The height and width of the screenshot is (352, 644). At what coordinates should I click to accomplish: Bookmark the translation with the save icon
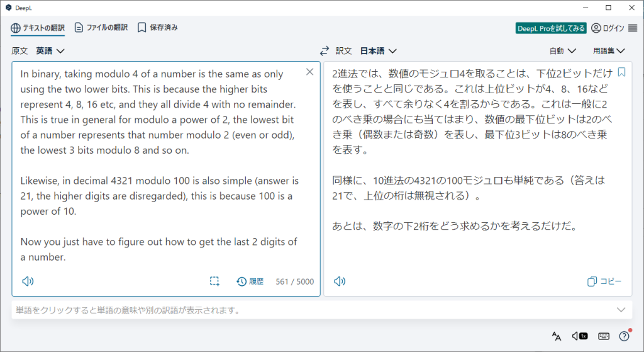621,72
